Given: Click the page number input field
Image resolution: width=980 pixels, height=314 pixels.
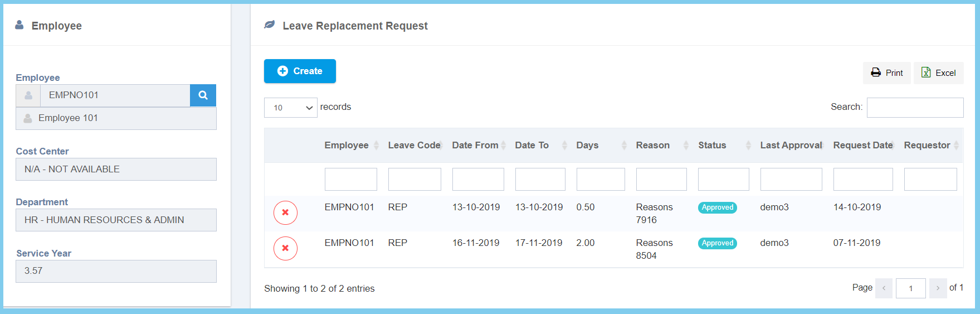Looking at the screenshot, I should (910, 288).
